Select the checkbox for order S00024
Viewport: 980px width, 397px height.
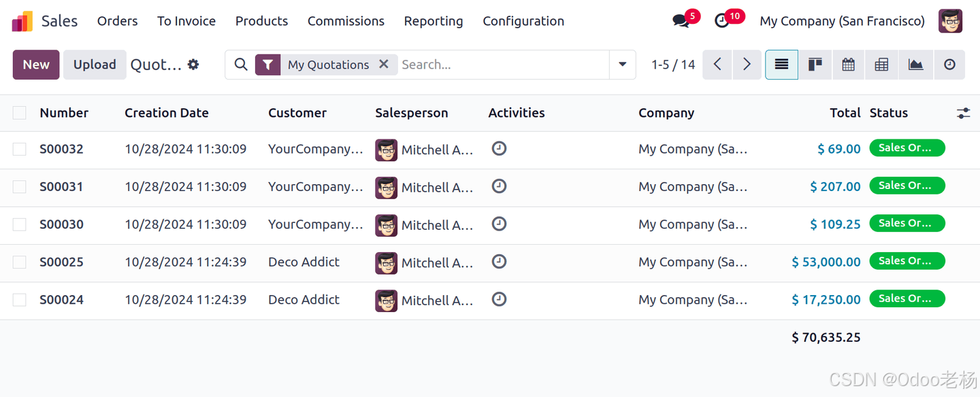[x=19, y=300]
